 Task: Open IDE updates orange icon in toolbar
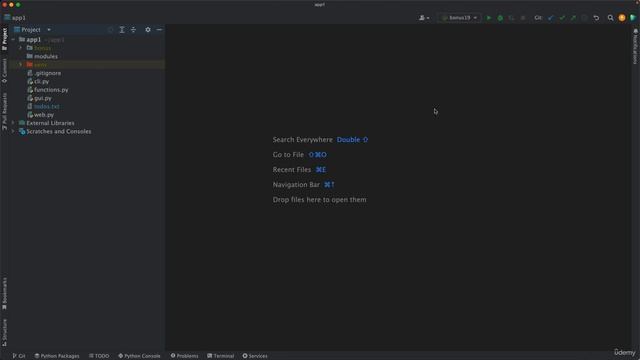(x=622, y=18)
